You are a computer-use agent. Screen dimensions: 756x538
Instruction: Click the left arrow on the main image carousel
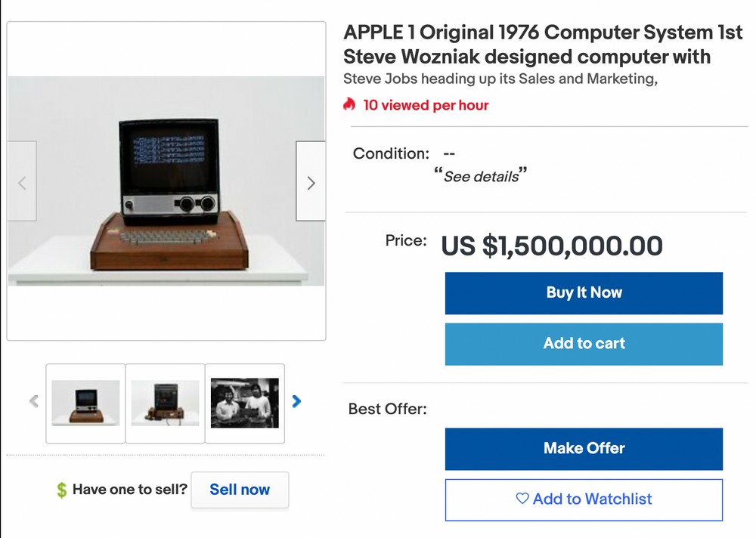click(x=22, y=181)
